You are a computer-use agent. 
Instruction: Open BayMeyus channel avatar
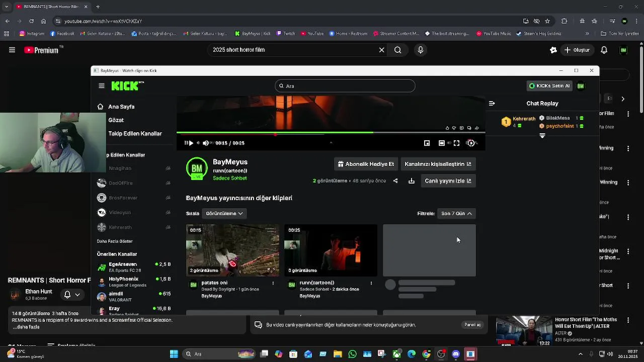[x=197, y=169]
